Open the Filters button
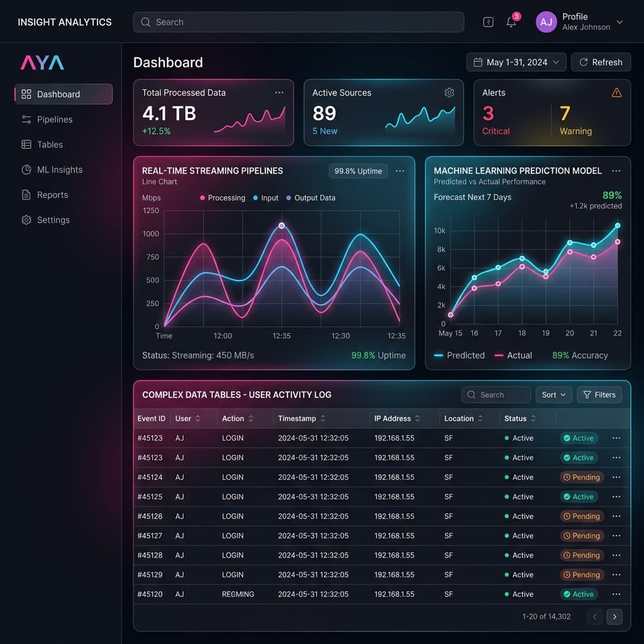Image resolution: width=644 pixels, height=644 pixels. [x=599, y=395]
